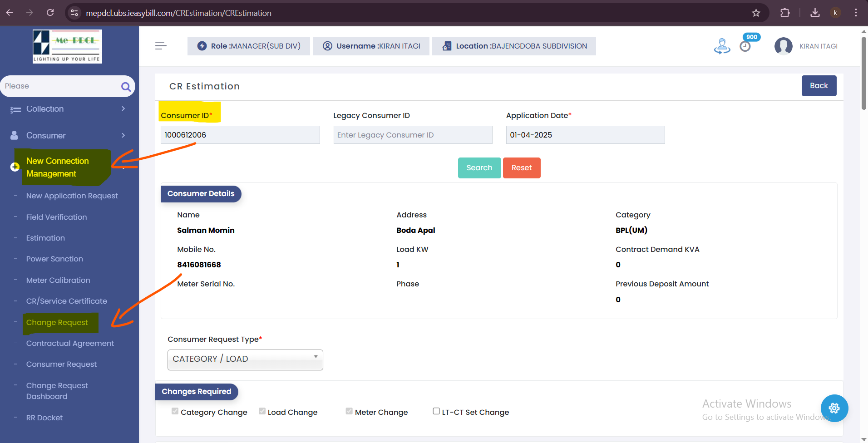Click the green Search button

click(x=479, y=168)
